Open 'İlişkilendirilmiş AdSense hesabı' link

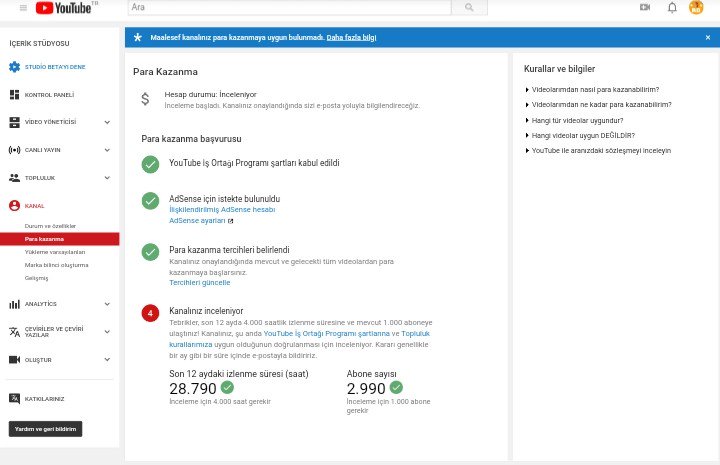(x=222, y=209)
